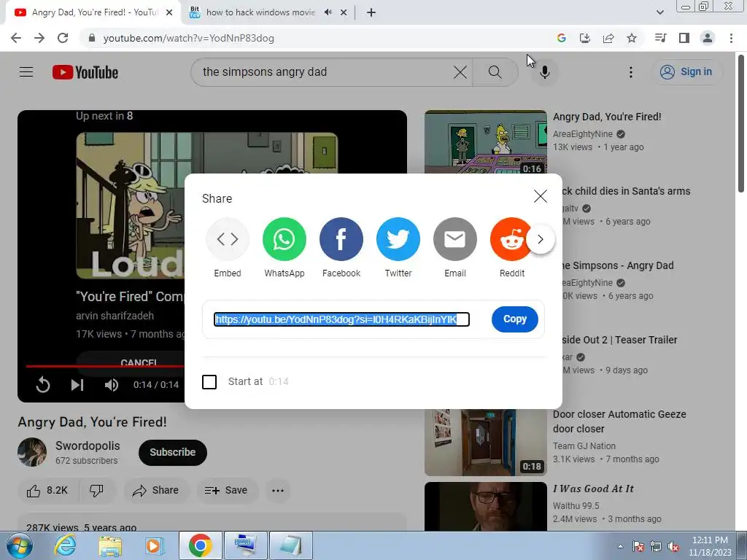The image size is (747, 560).
Task: Open 'I Was Good At It' video
Action: click(x=592, y=489)
